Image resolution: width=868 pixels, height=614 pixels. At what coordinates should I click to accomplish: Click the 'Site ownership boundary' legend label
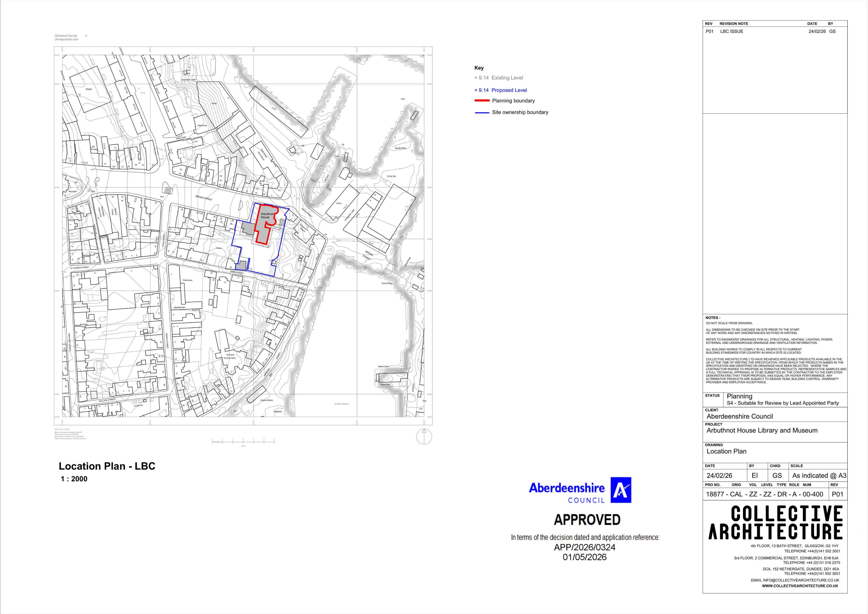[x=520, y=112]
